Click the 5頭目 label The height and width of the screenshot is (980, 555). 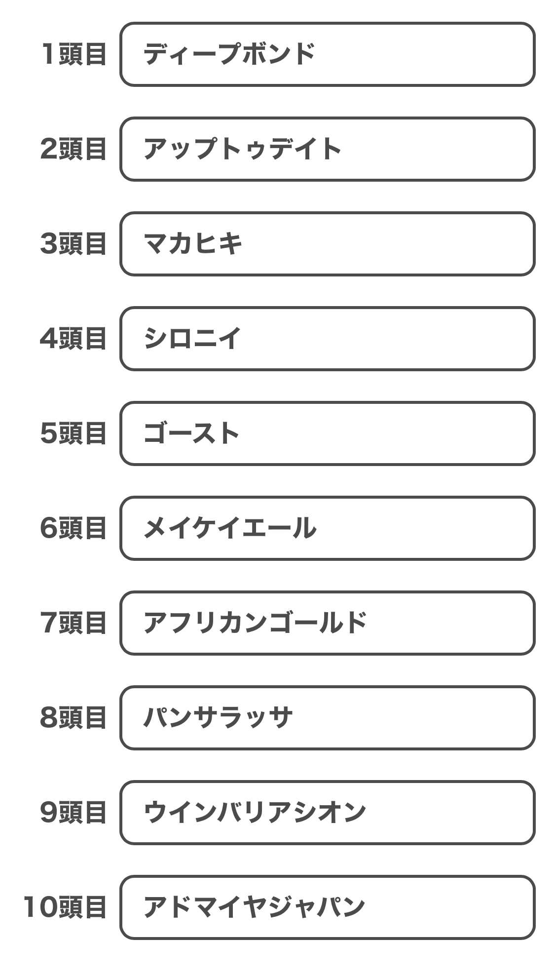tap(73, 433)
